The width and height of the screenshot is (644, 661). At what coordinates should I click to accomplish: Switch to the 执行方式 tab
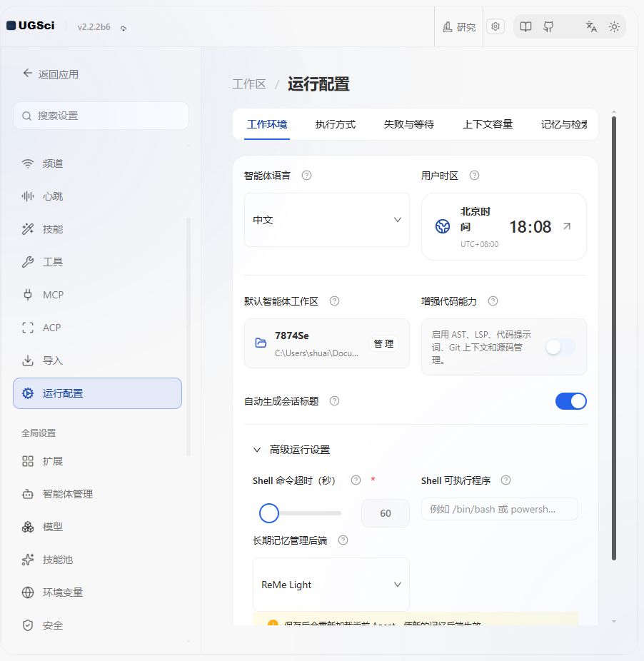[336, 124]
